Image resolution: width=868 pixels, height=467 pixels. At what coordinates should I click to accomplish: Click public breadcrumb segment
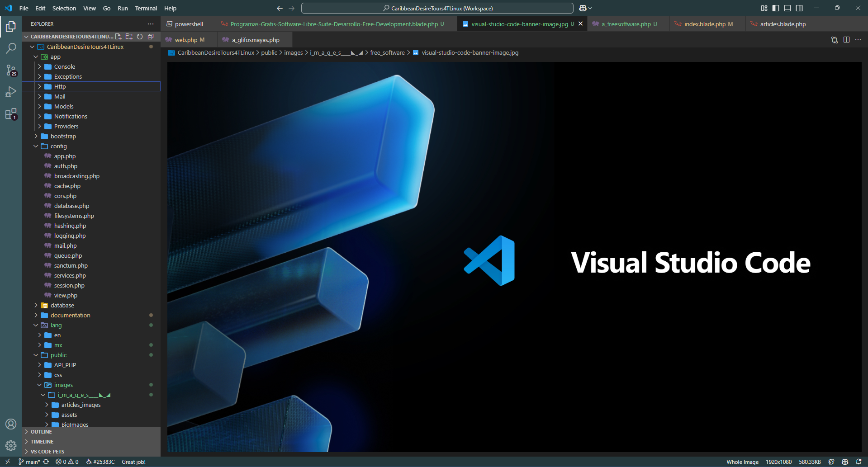[x=269, y=53]
